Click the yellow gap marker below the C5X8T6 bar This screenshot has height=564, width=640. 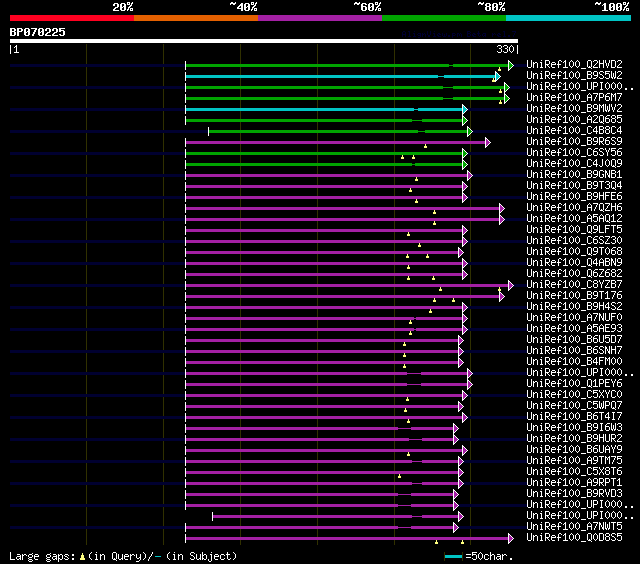pos(399,476)
